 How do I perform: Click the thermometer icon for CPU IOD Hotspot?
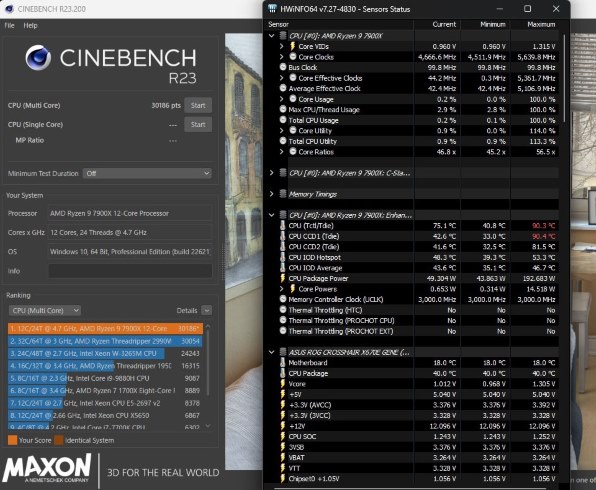pyautogui.click(x=283, y=257)
